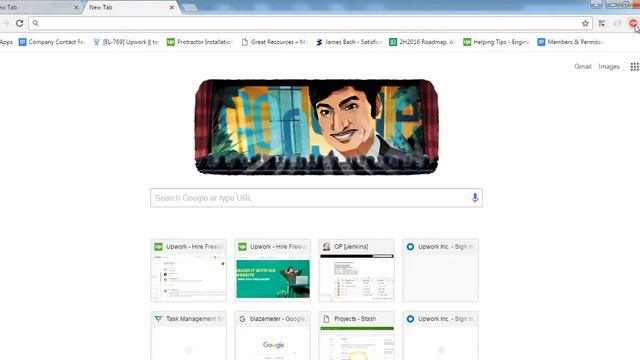Select the active New Tab
Image resolution: width=640 pixels, height=360 pixels.
click(131, 7)
